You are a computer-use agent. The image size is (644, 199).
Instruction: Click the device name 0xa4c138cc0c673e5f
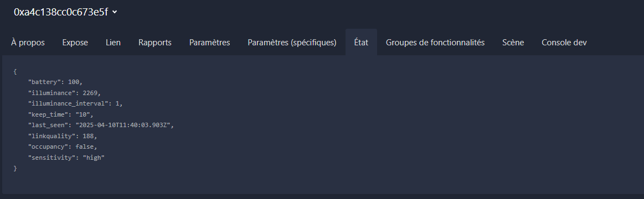[x=61, y=12]
